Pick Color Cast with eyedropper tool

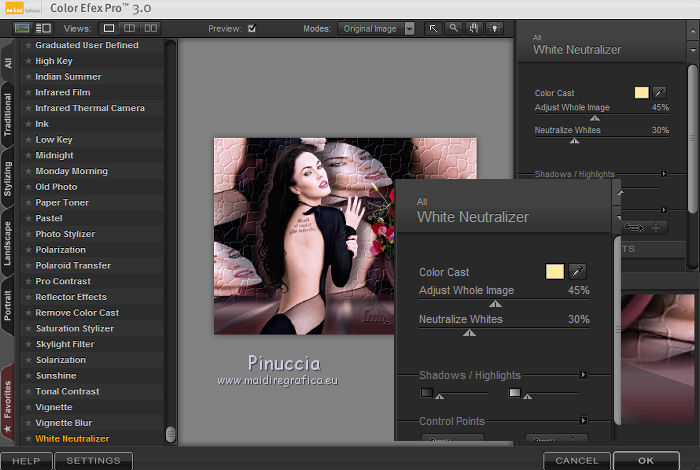577,271
